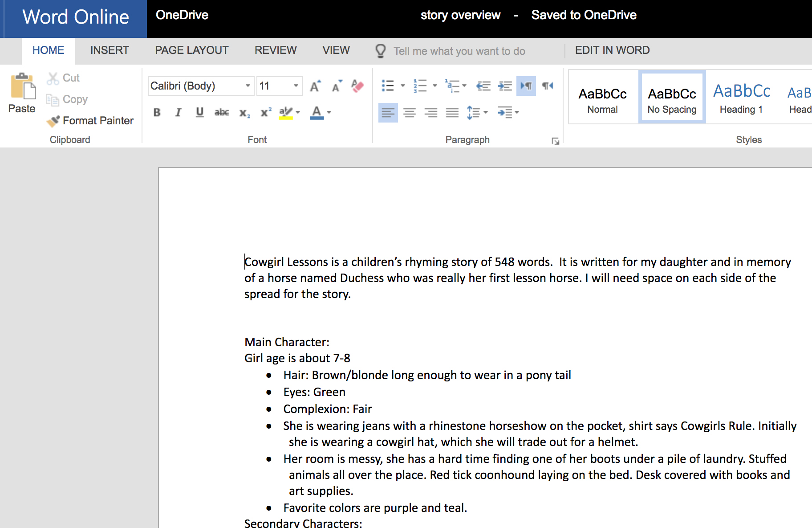Click the Tell me lightbulb icon
The image size is (812, 528).
(381, 51)
